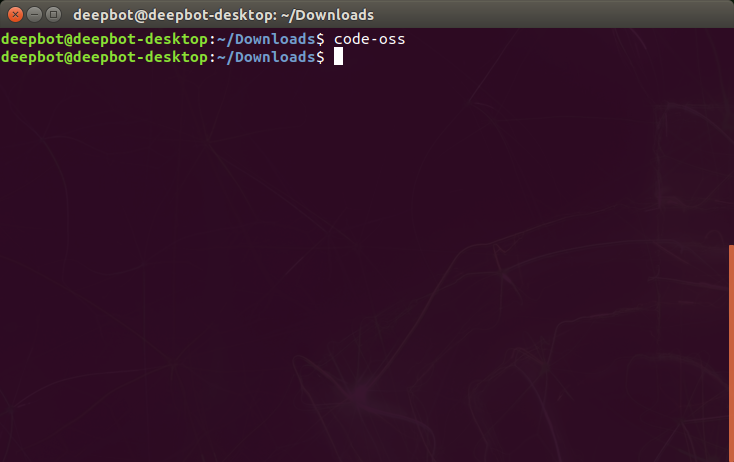Click the window title 'deepbot@deepbot-desktop: ~/Downloads'

223,15
